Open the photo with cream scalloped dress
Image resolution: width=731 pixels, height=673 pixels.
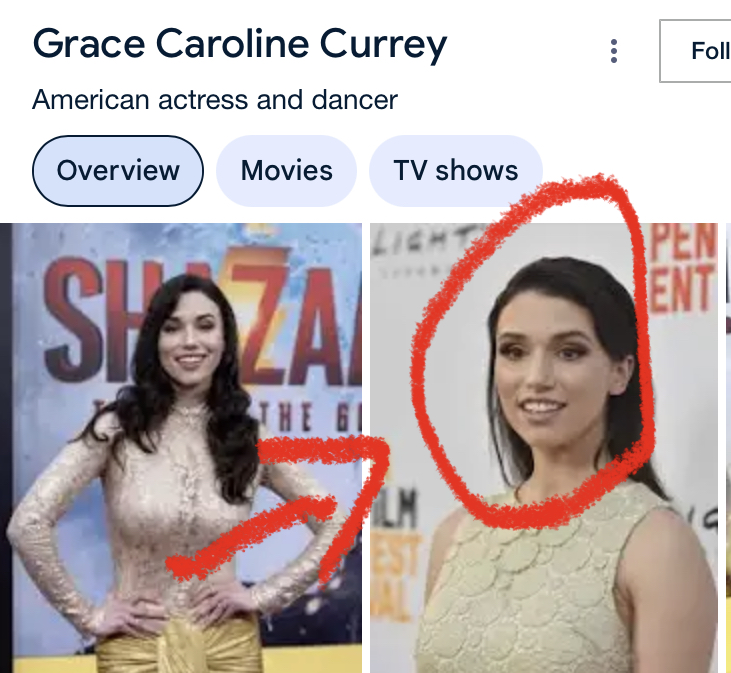(544, 447)
